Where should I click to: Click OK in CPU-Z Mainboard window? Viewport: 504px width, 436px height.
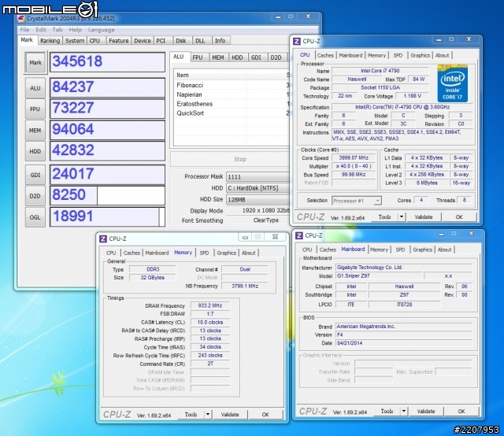[x=461, y=411]
